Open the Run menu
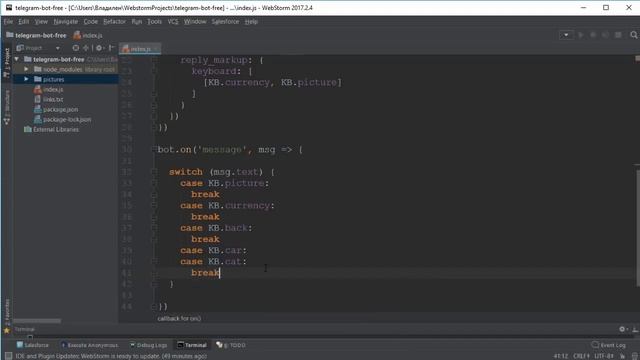 (137, 22)
